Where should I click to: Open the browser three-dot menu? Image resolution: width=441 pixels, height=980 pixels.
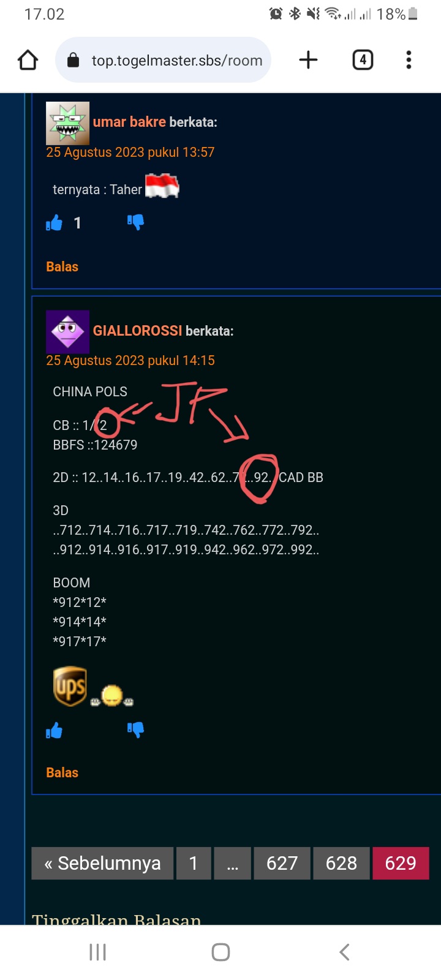coord(409,59)
